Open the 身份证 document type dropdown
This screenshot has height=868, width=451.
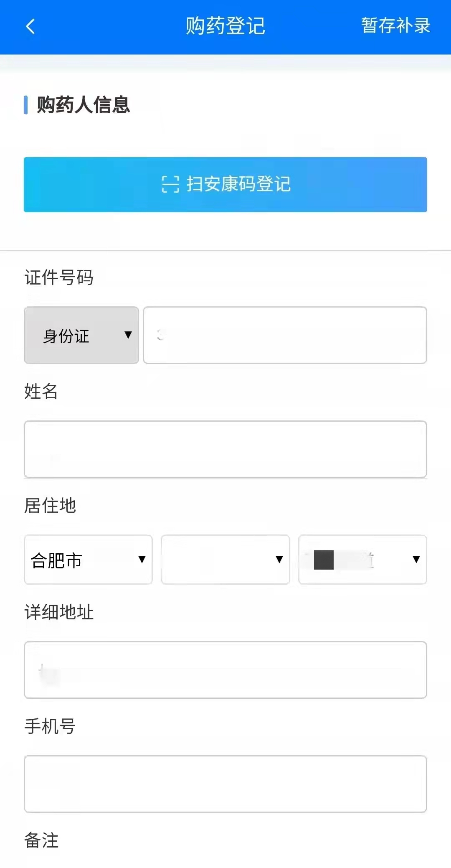pyautogui.click(x=81, y=335)
